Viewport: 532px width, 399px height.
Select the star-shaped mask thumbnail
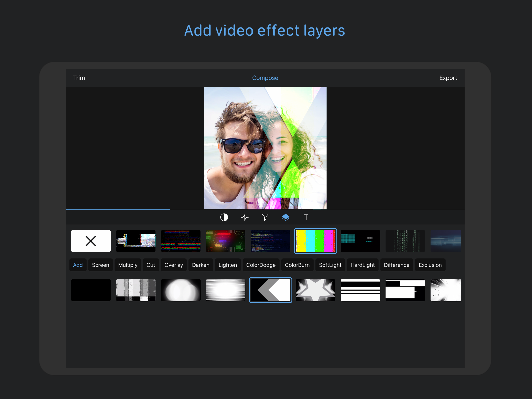point(315,290)
